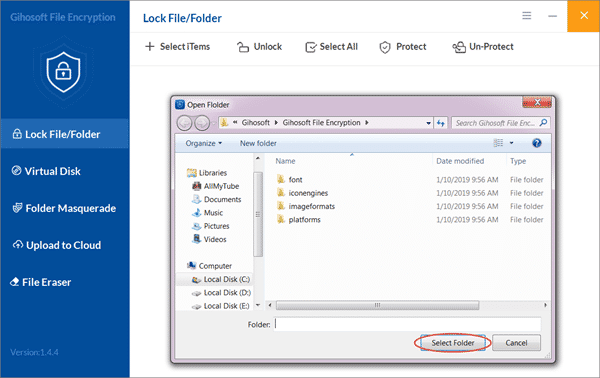Click the platforms folder icon
The image size is (600, 378).
(281, 219)
